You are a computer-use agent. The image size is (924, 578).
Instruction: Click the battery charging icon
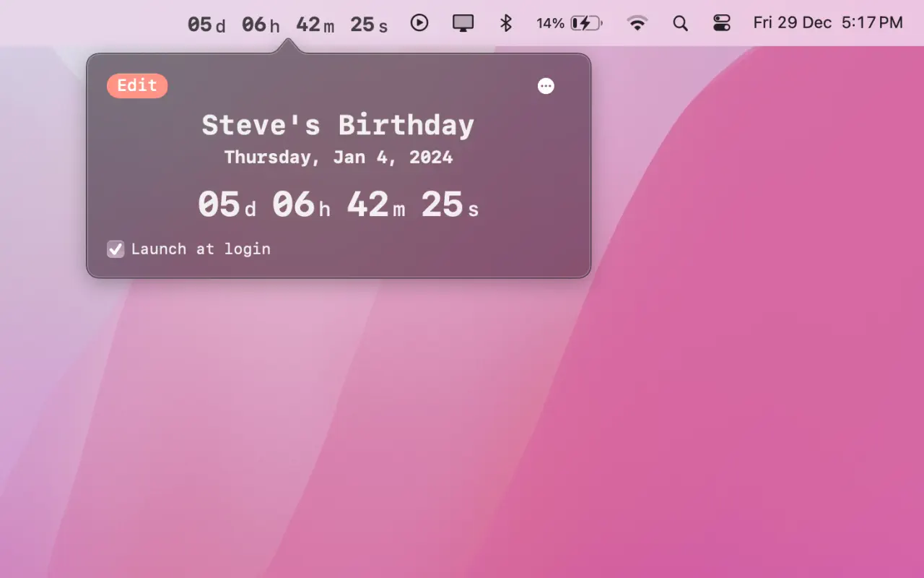click(x=586, y=23)
